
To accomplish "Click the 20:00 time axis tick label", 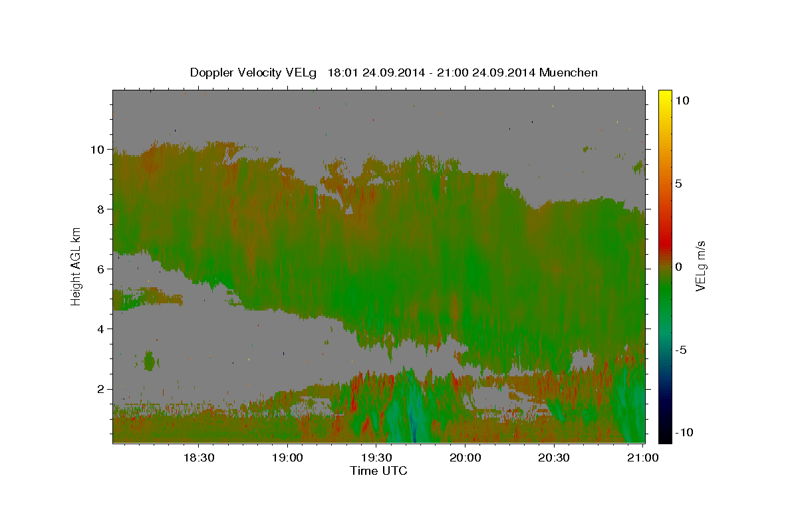I will click(x=465, y=458).
